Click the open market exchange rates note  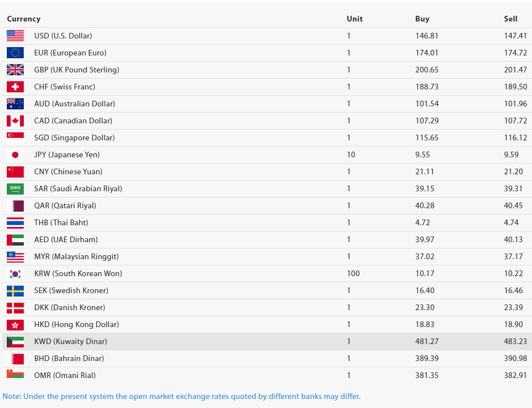tap(181, 396)
